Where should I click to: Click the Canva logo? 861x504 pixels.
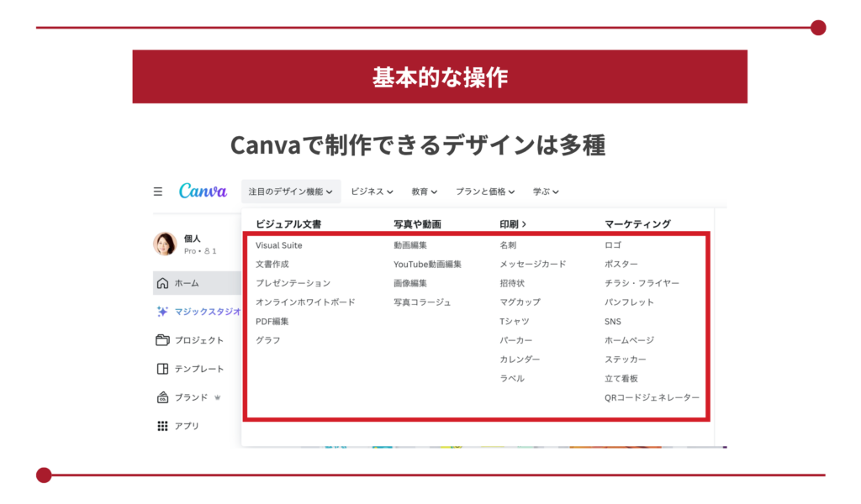(203, 191)
